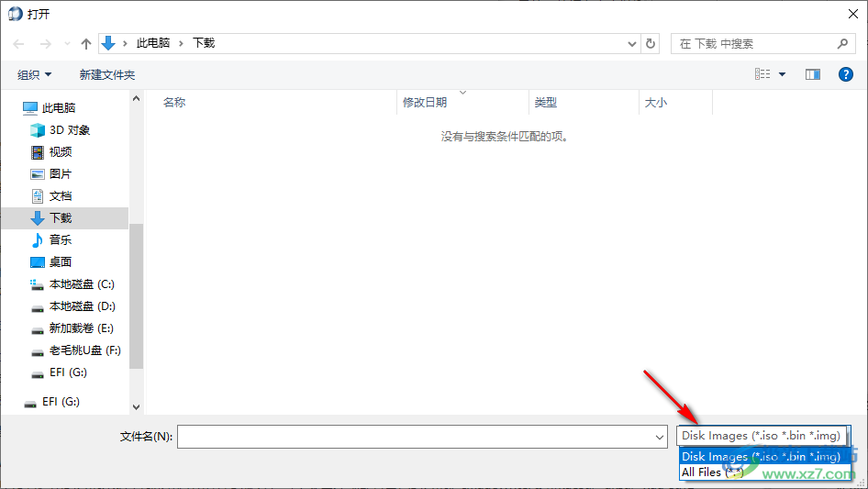Close the 打开 dialog
This screenshot has height=489, width=868.
853,14
